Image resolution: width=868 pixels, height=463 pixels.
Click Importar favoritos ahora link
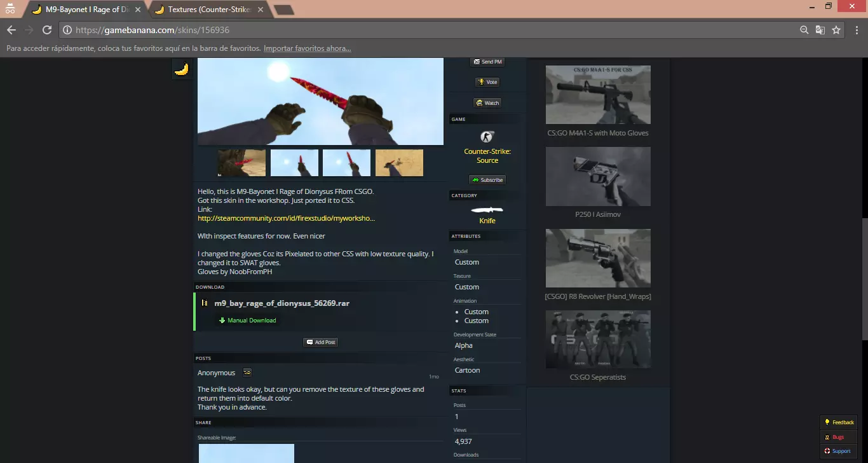pyautogui.click(x=308, y=48)
